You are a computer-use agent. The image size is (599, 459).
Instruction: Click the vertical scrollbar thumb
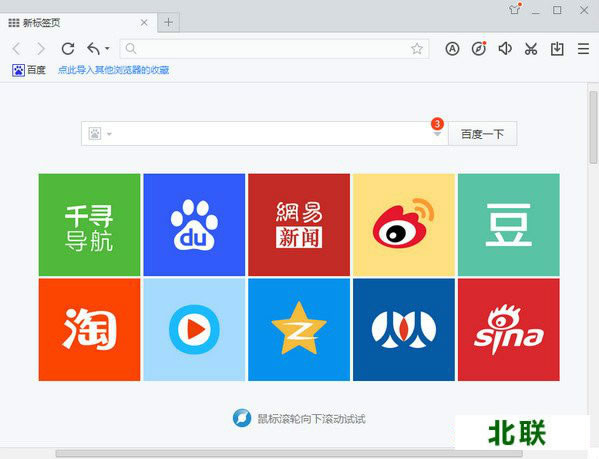[x=593, y=127]
